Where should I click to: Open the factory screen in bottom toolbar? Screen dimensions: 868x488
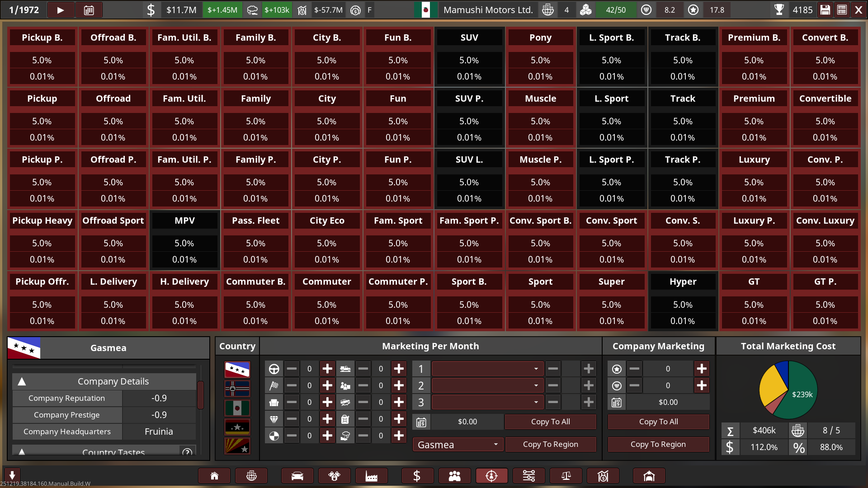point(371,476)
